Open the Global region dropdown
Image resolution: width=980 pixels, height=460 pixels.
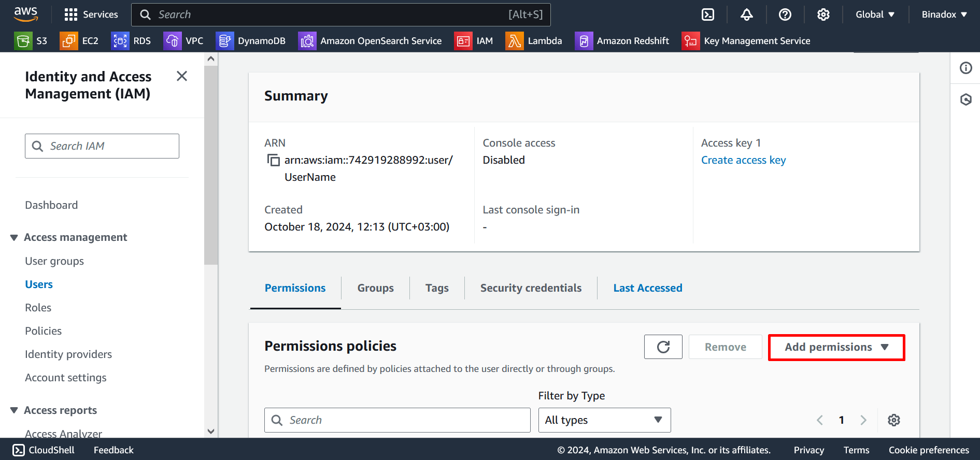(x=875, y=15)
